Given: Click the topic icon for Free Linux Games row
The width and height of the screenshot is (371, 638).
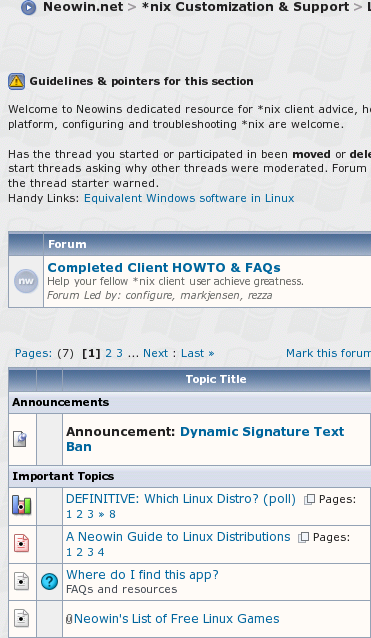Looking at the screenshot, I should pyautogui.click(x=21, y=618).
